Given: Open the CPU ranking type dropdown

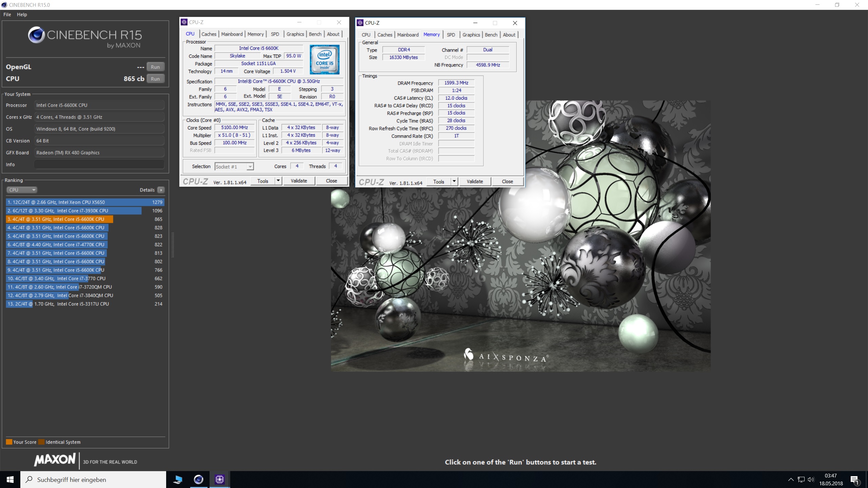Looking at the screenshot, I should (x=21, y=190).
